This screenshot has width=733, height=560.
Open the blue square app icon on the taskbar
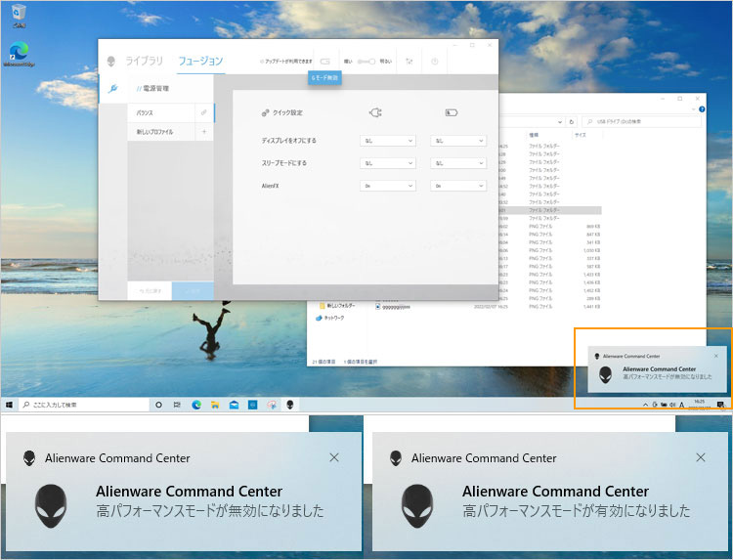[x=253, y=405]
